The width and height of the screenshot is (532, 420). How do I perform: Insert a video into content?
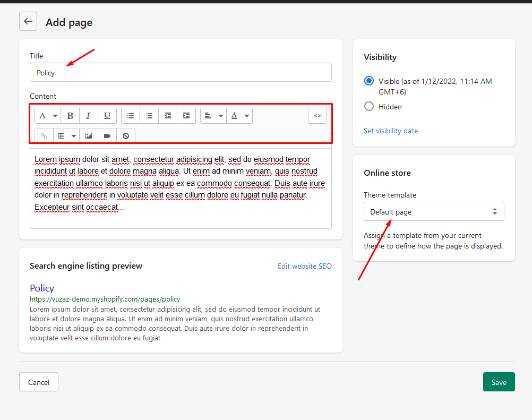click(x=107, y=136)
